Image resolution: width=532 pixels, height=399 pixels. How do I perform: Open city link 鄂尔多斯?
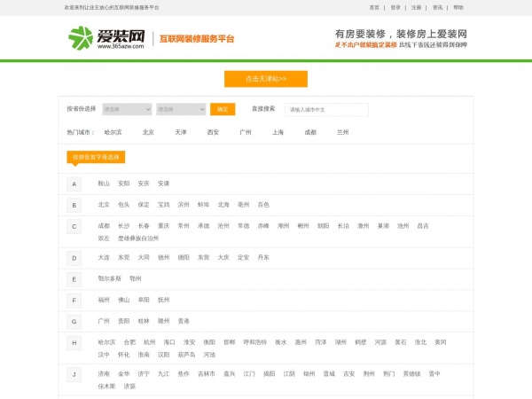coord(109,278)
